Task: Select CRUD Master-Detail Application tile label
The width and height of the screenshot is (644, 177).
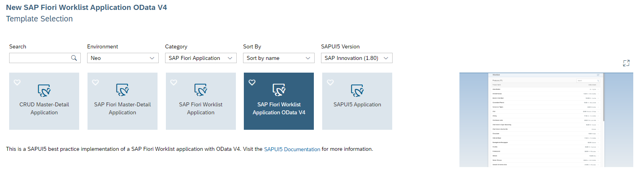Action: (x=44, y=108)
